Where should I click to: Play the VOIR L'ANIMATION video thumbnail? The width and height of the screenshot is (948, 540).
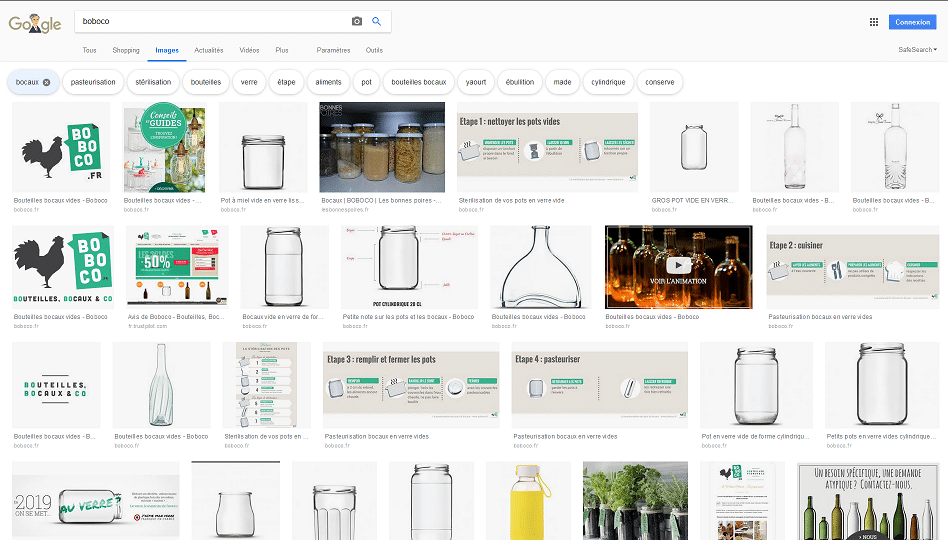point(678,266)
